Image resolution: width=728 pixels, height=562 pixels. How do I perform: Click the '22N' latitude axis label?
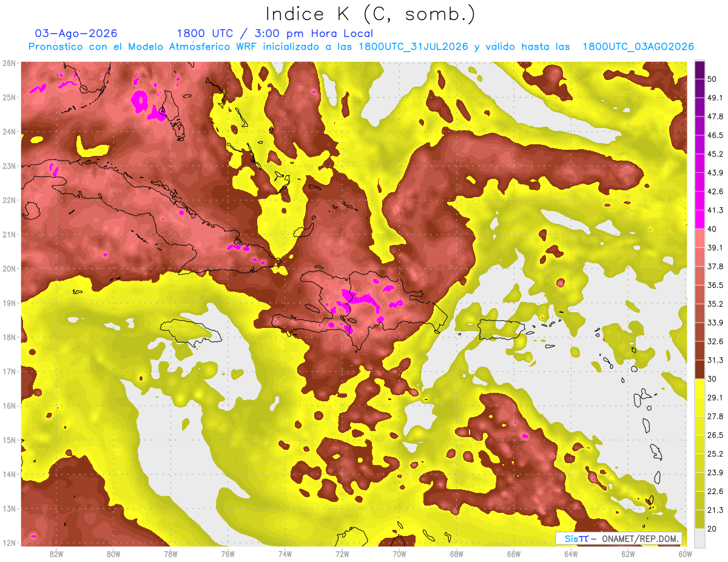tap(9, 200)
